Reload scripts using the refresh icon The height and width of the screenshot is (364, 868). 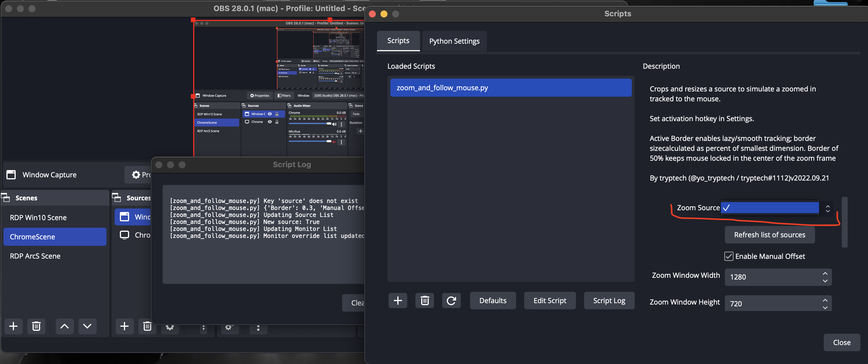(451, 300)
